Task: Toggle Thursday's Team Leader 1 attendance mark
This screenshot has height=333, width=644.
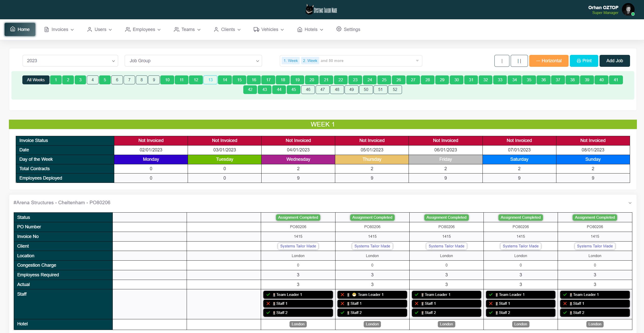Action: [x=342, y=295]
